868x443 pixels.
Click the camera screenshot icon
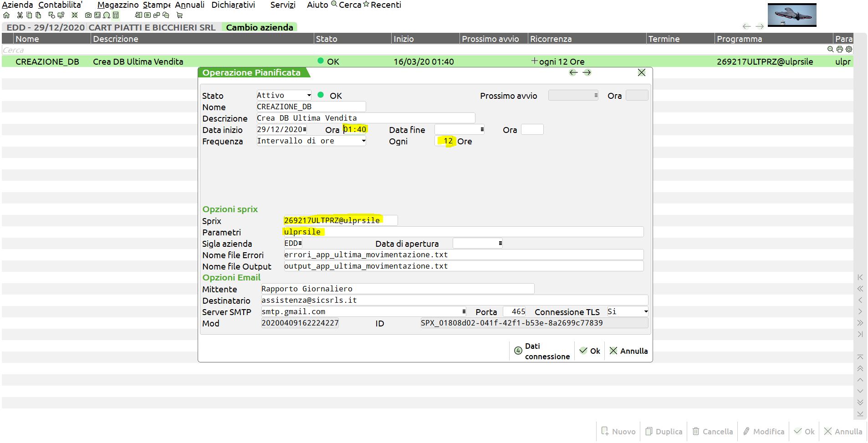click(x=88, y=15)
